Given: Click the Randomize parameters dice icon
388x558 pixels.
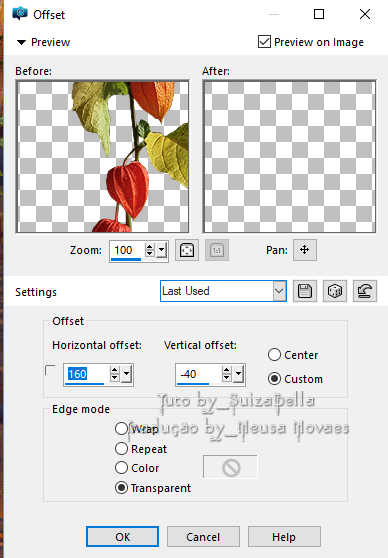Looking at the screenshot, I should pos(335,291).
